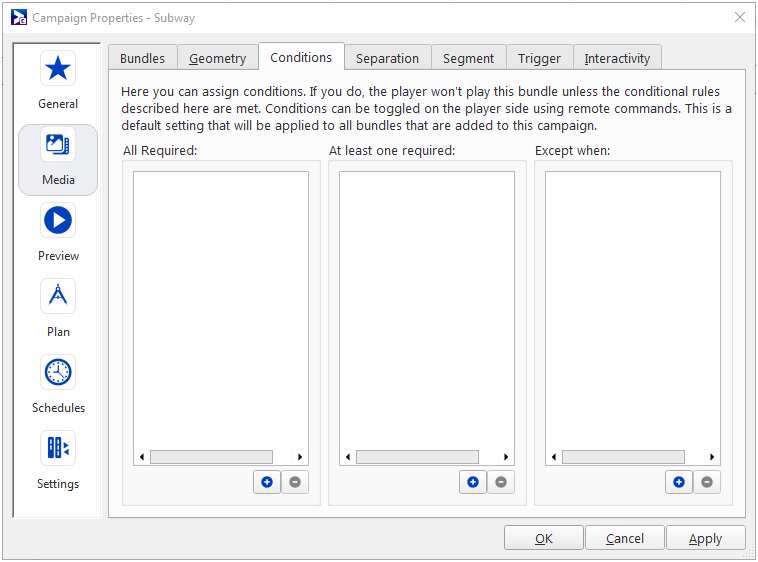Viewport: 758px width, 562px height.
Task: Go to the Trigger tab
Action: coord(539,58)
